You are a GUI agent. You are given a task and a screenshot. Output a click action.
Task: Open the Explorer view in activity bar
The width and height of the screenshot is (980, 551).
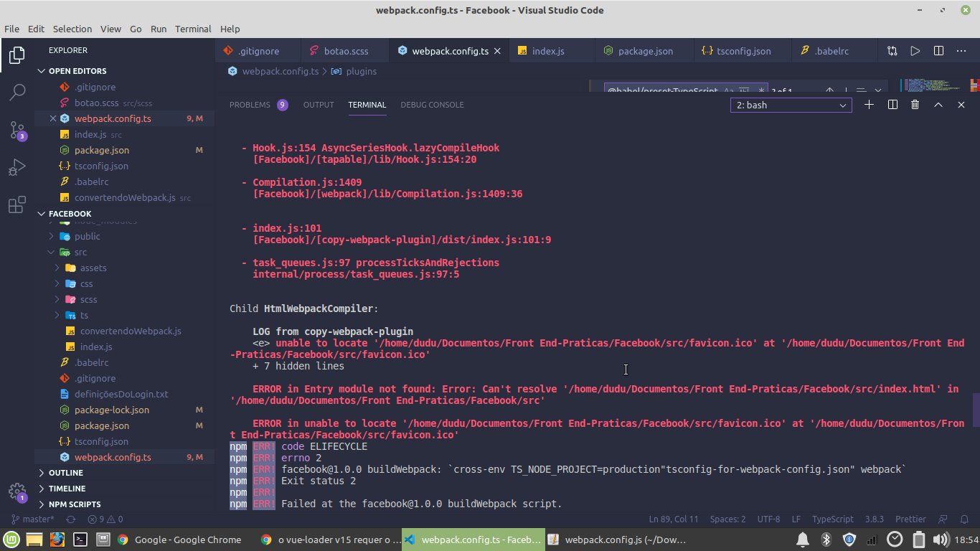(17, 55)
